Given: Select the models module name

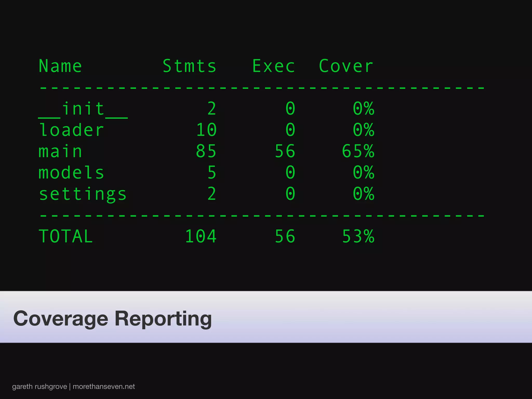Looking at the screenshot, I should pyautogui.click(x=71, y=172).
